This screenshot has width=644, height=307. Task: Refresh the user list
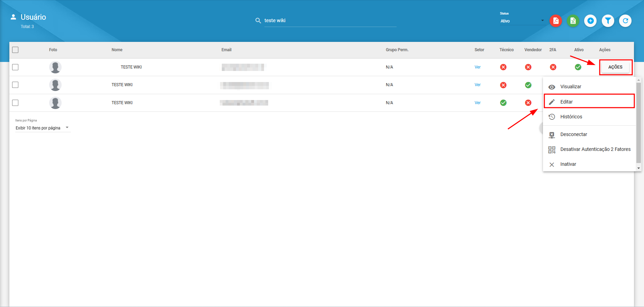point(625,21)
